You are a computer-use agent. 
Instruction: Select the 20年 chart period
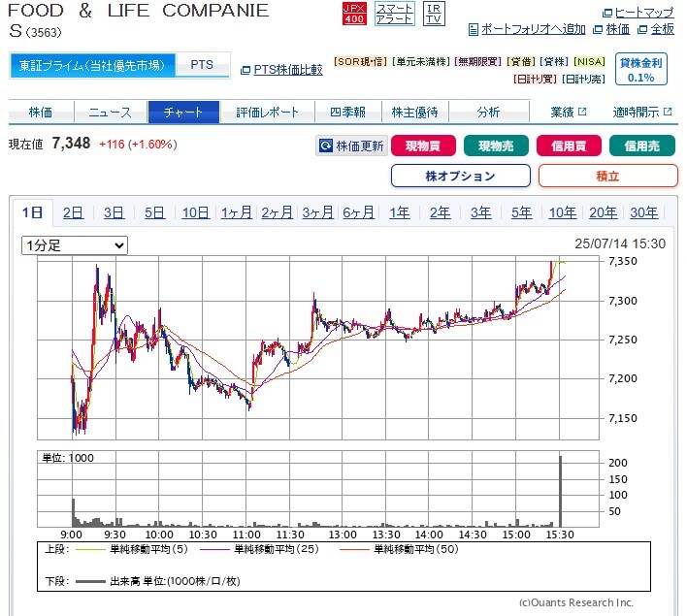[x=604, y=212]
